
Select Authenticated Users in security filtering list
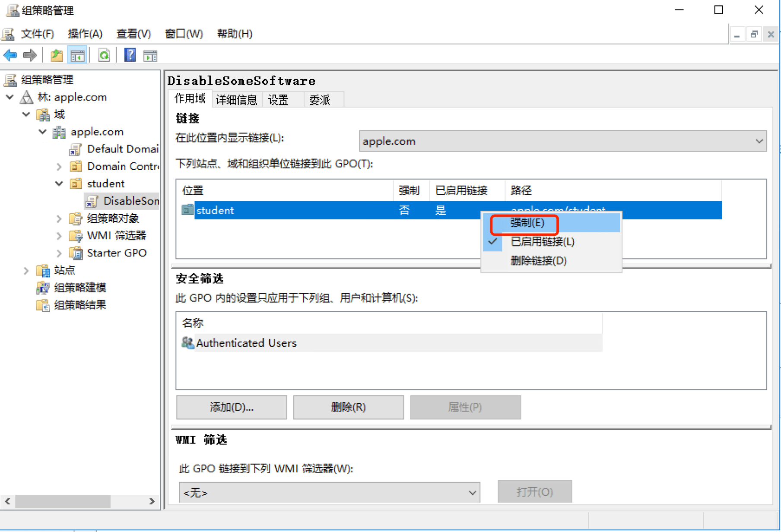click(x=246, y=343)
